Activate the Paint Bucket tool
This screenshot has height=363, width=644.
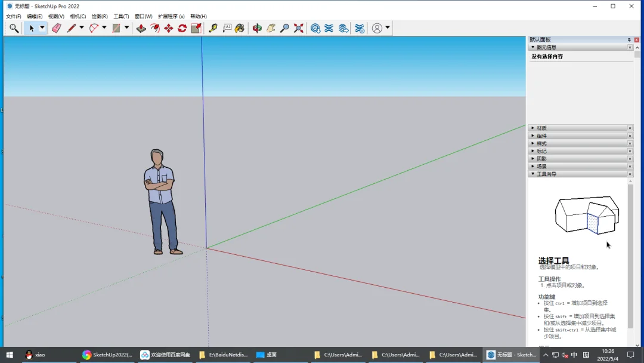point(240,28)
